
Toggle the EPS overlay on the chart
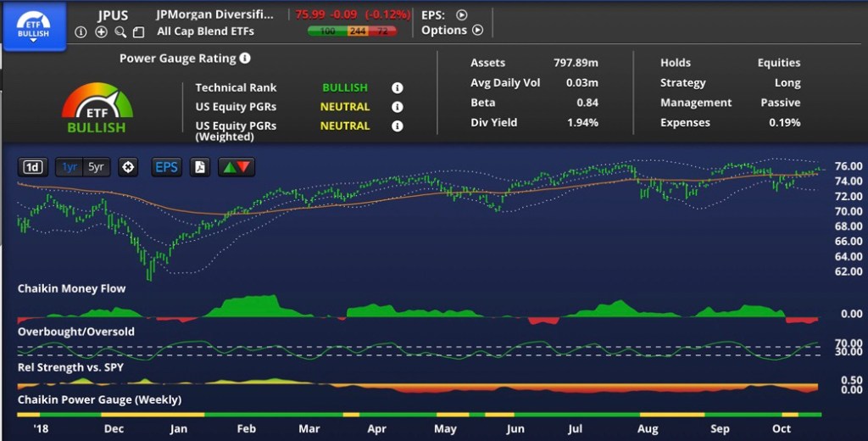(166, 167)
